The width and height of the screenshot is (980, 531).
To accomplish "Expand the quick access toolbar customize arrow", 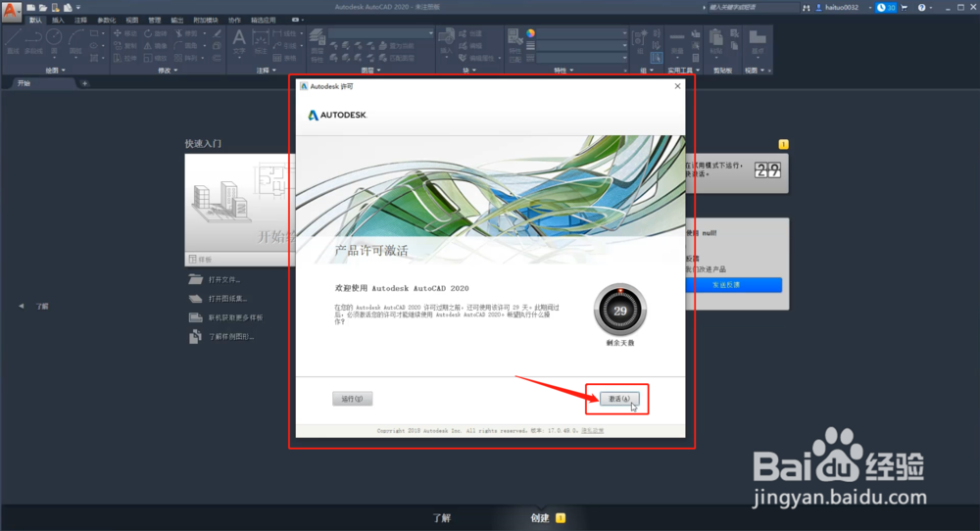I will point(78,8).
